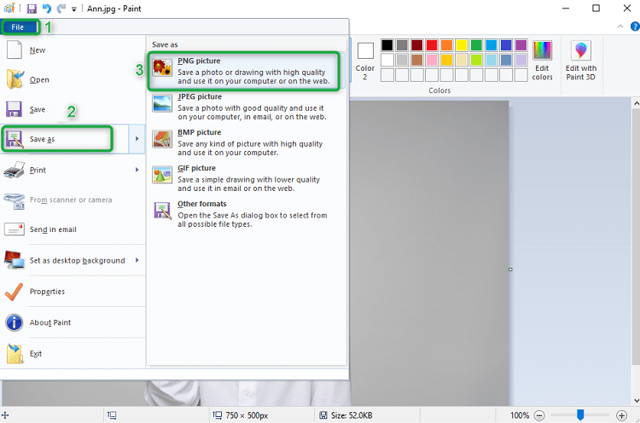Click the Size: 52.0KB status text

tap(351, 416)
